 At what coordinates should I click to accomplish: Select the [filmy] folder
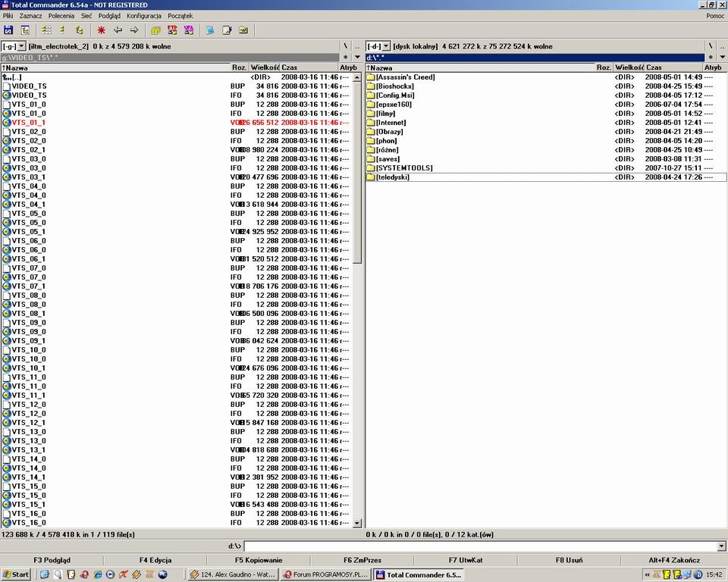click(x=546, y=113)
